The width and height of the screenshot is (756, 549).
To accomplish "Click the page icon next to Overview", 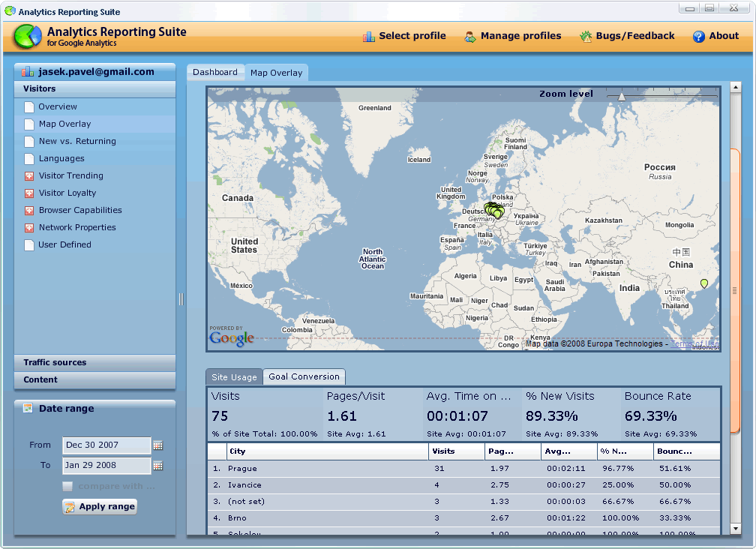I will (29, 107).
